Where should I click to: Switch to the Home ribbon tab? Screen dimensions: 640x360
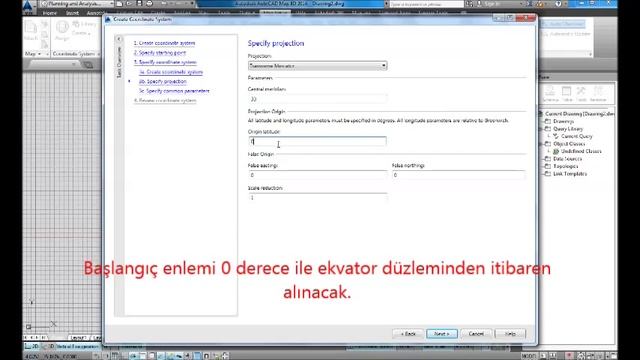(50, 13)
